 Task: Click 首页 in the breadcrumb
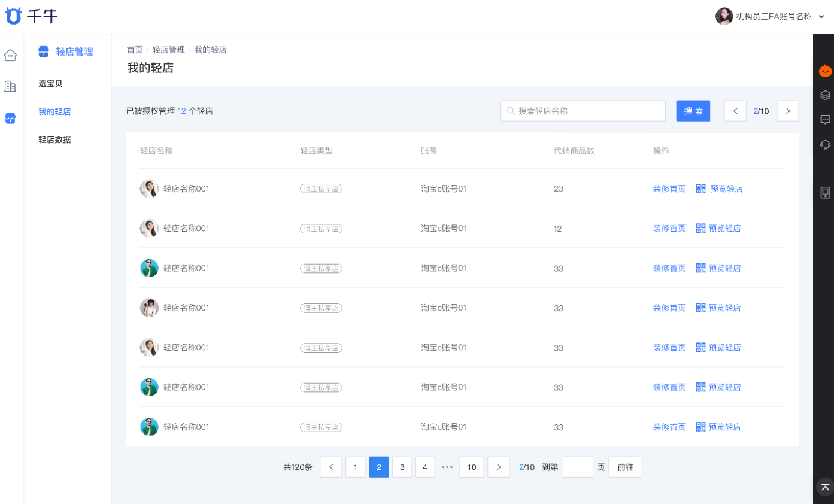pos(135,50)
